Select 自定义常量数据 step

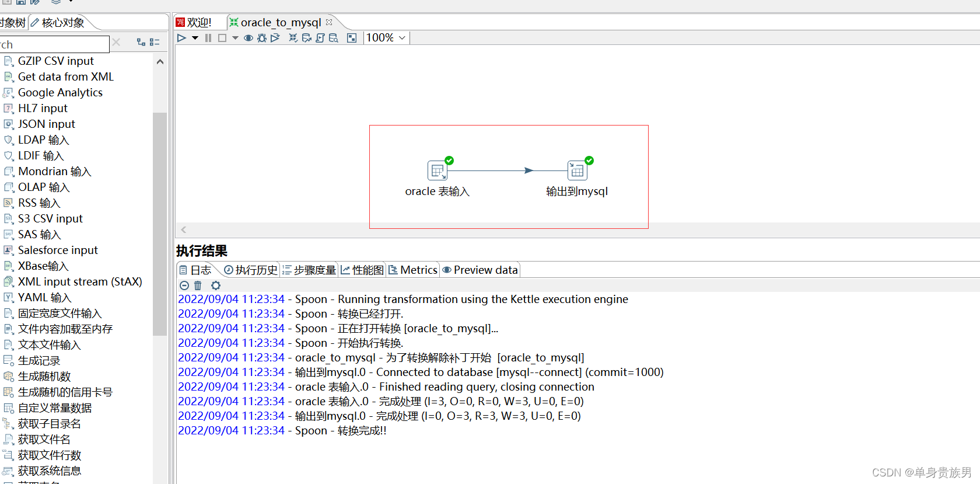(55, 408)
